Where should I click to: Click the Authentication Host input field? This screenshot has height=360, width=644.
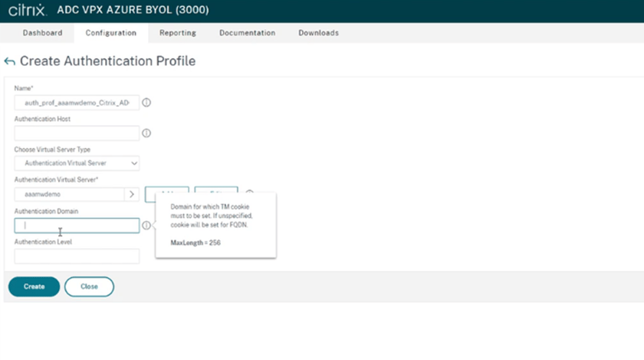pyautogui.click(x=77, y=134)
